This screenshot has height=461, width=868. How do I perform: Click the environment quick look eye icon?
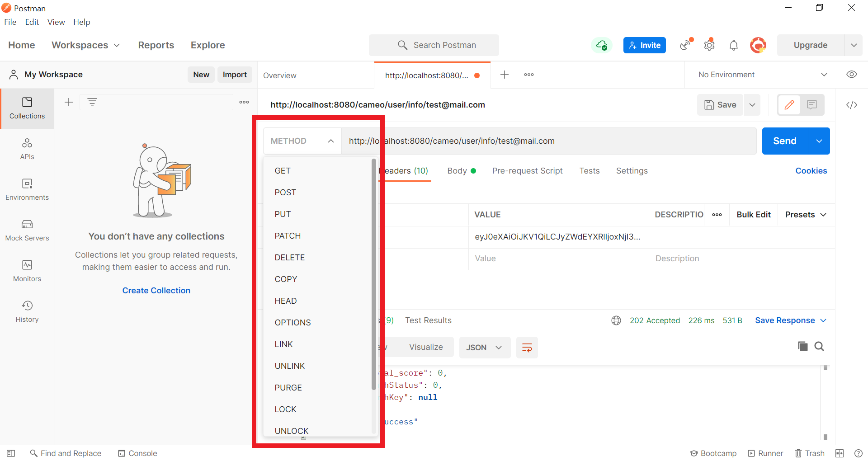851,75
